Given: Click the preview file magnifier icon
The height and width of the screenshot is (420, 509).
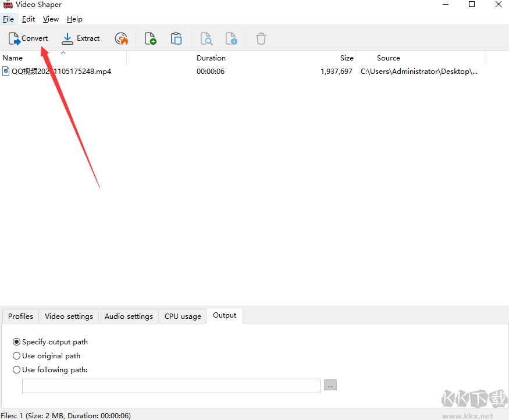Looking at the screenshot, I should pos(207,38).
